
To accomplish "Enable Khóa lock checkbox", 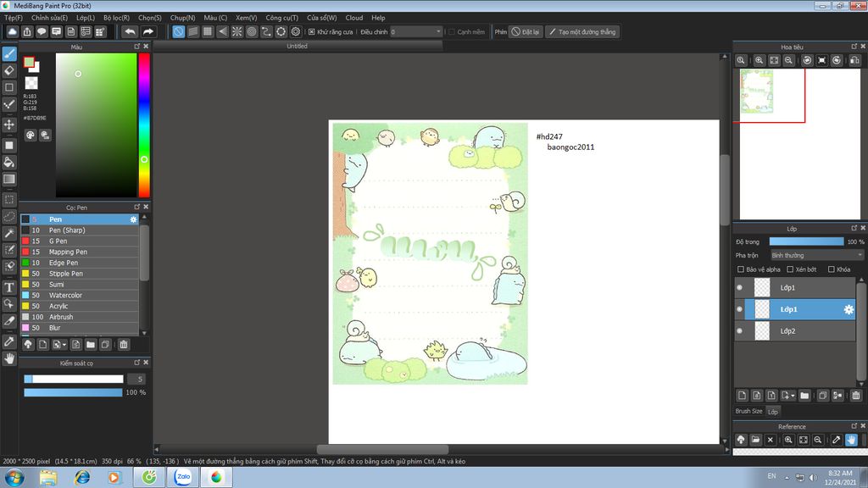I will click(831, 269).
